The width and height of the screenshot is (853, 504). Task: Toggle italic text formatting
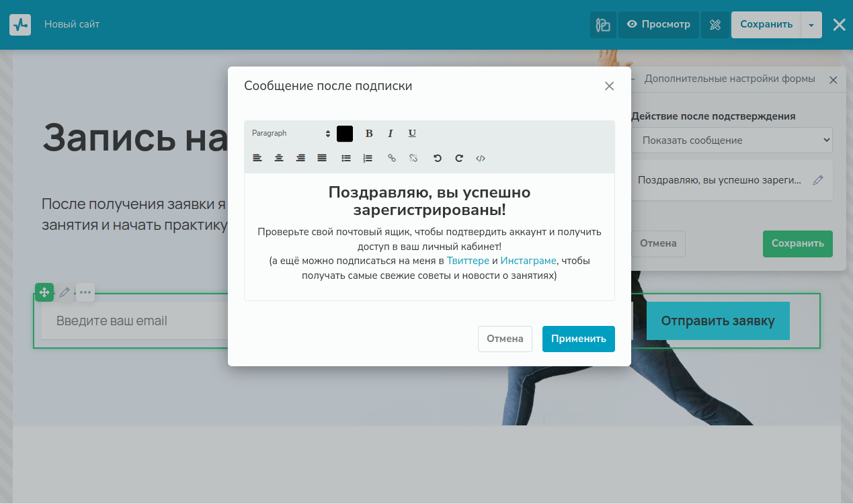[x=391, y=133]
